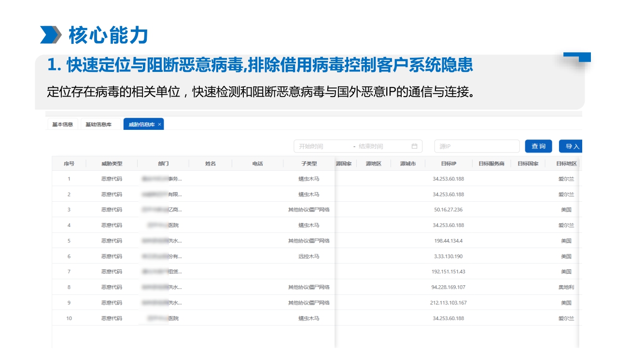This screenshot has width=644, height=362.
Task: Click the 源城市 column header
Action: click(x=408, y=164)
